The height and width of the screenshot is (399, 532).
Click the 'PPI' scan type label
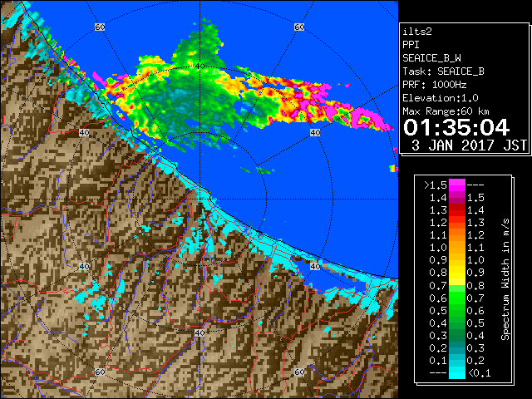(411, 45)
